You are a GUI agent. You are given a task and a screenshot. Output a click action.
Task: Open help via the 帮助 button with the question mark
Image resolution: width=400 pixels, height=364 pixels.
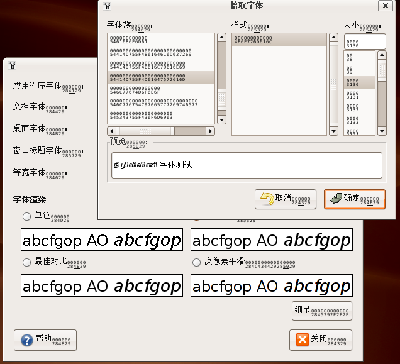click(45, 340)
